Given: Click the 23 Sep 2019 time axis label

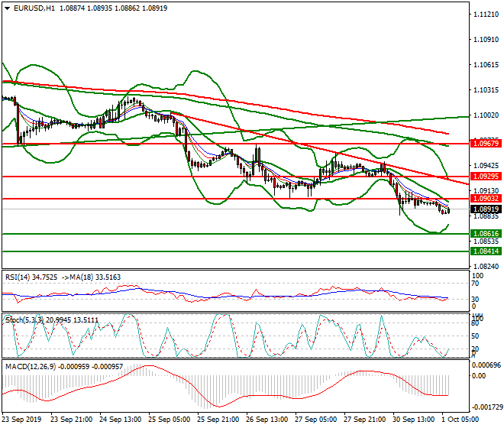Looking at the screenshot, I should click(x=22, y=420).
